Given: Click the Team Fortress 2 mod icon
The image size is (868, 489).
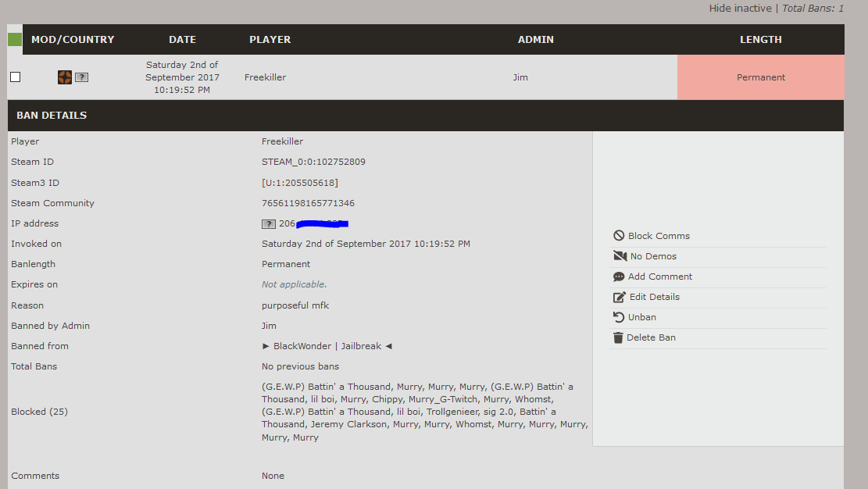Looking at the screenshot, I should [65, 77].
